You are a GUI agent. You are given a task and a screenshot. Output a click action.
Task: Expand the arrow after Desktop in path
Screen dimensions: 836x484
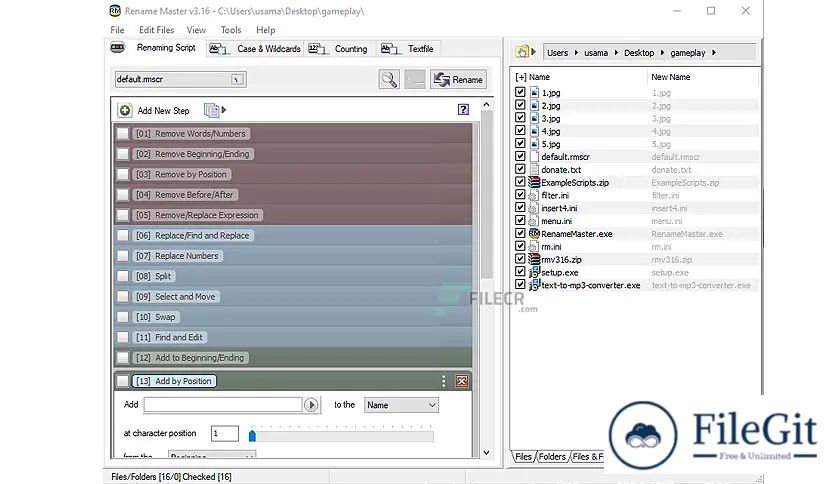662,52
